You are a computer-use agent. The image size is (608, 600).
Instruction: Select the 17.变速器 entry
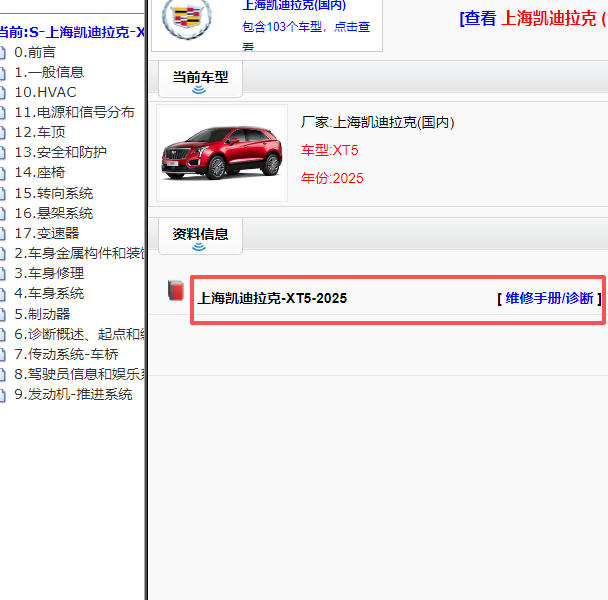47,233
